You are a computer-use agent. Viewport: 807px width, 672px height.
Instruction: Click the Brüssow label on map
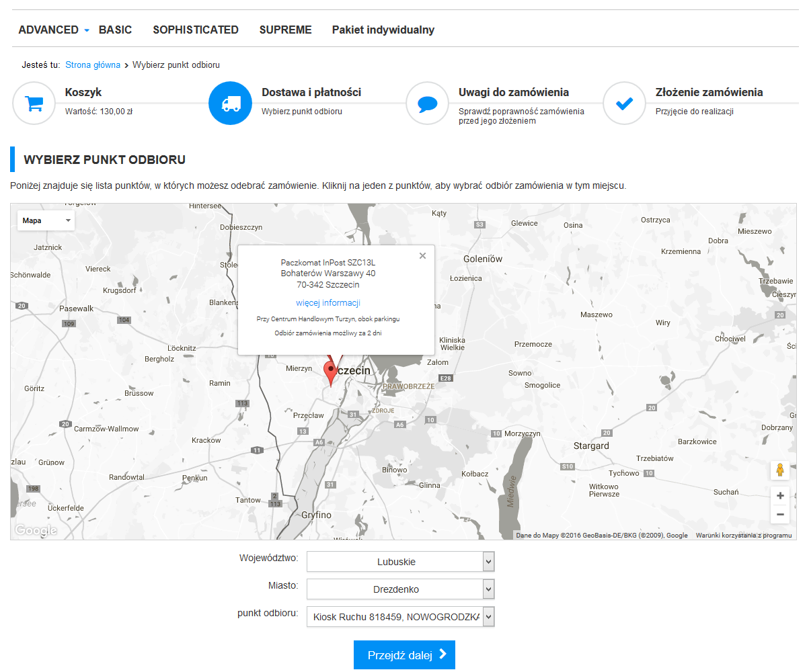pos(139,394)
